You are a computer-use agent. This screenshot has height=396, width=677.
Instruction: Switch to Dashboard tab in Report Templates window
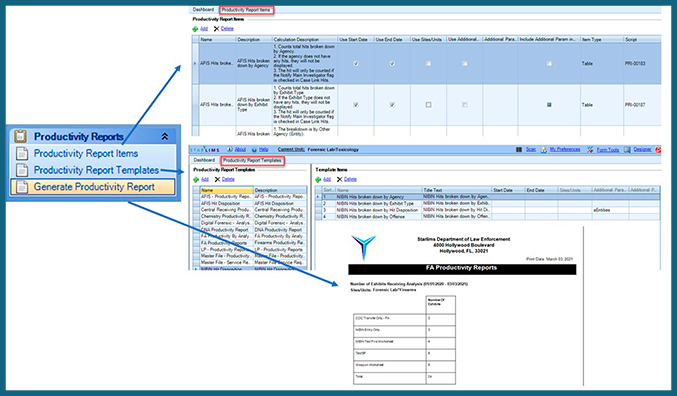tap(204, 160)
